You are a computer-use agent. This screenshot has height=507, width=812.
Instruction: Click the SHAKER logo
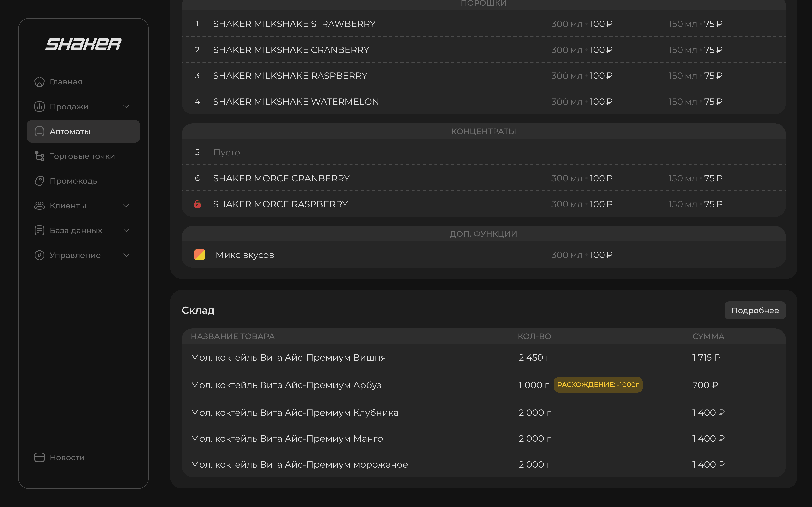[x=83, y=44]
